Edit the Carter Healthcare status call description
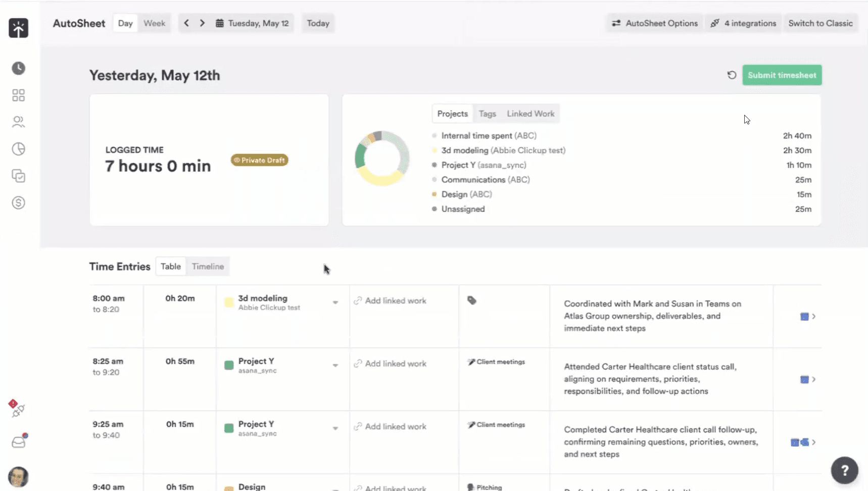This screenshot has width=868, height=491. coord(650,379)
